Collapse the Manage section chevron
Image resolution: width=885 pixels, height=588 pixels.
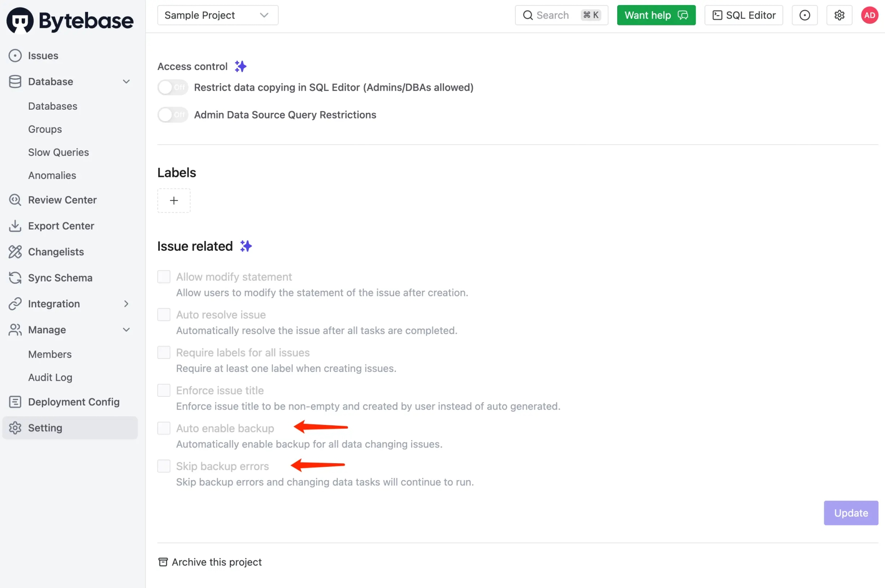[x=126, y=330]
